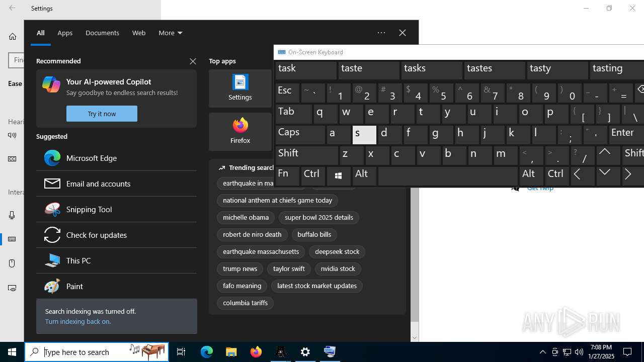Open On-Screen Keyboard taskbar icon

pyautogui.click(x=330, y=352)
